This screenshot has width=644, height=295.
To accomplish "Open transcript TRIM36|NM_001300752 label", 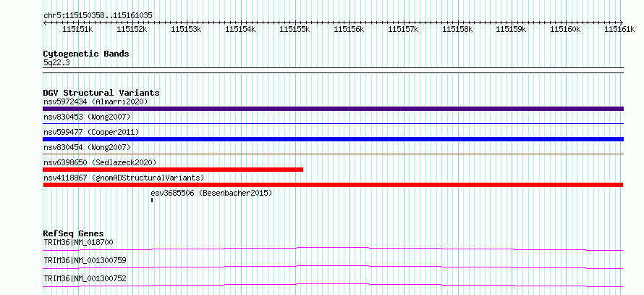I will coord(85,278).
